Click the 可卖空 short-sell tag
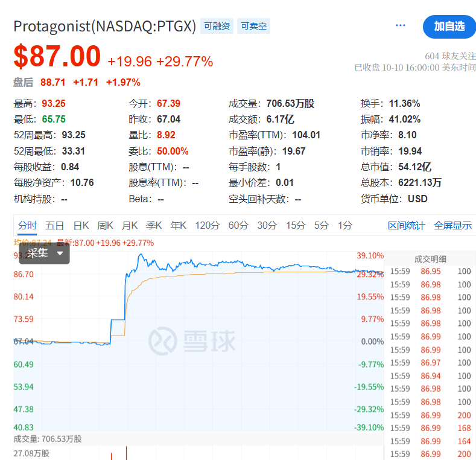The height and width of the screenshot is (460, 476). pos(253,26)
